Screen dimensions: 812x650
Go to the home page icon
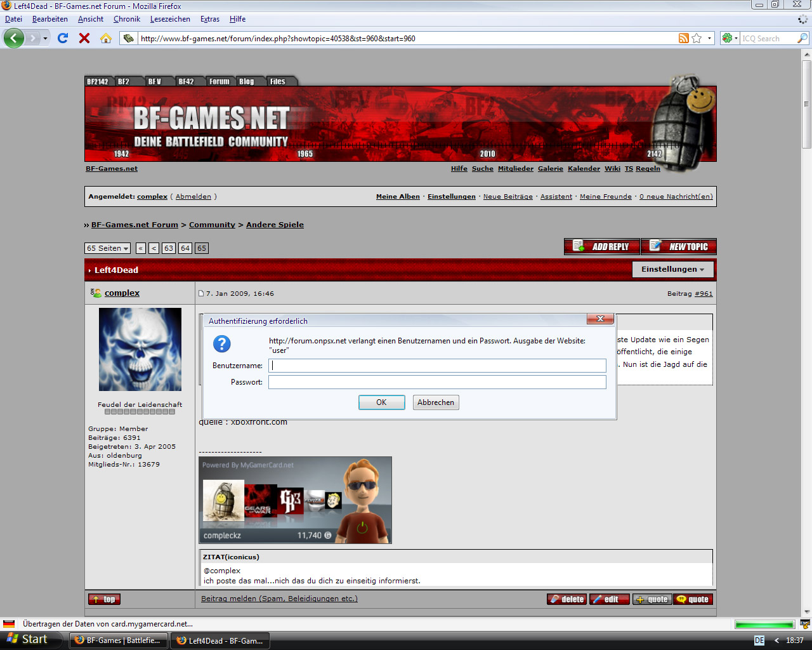point(106,38)
